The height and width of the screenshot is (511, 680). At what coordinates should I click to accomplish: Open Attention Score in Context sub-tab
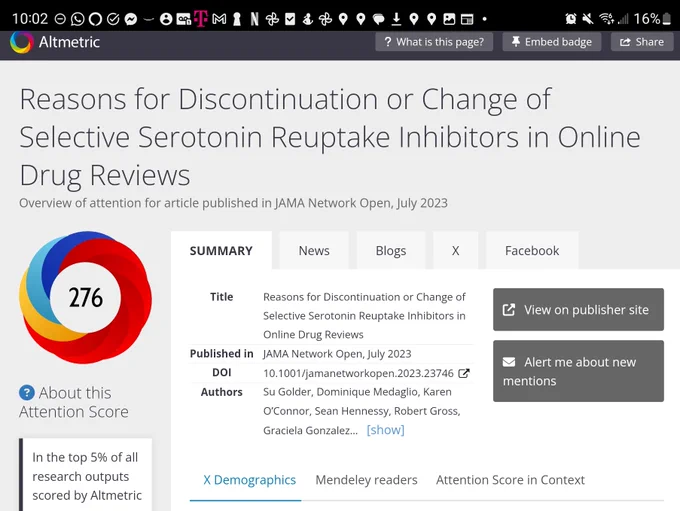510,480
